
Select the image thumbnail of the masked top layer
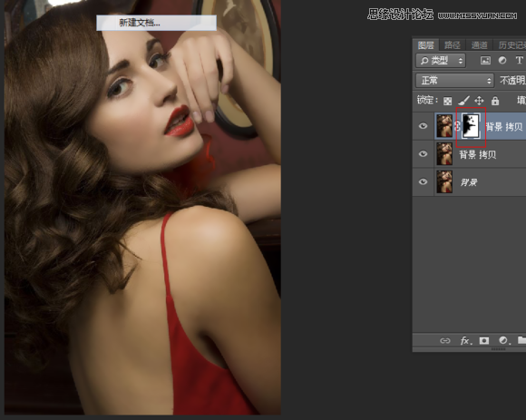(444, 126)
